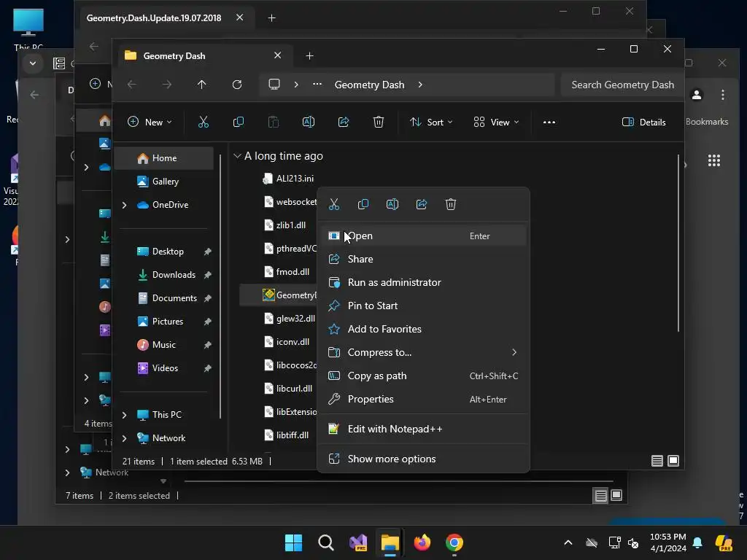Open Home in navigation pane
747x560 pixels.
click(x=165, y=158)
